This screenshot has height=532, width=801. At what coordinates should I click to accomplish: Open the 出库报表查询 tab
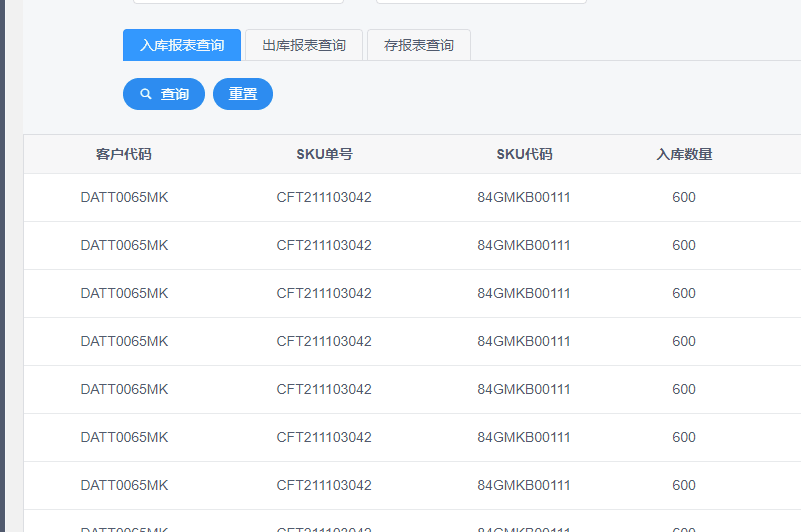pos(304,45)
